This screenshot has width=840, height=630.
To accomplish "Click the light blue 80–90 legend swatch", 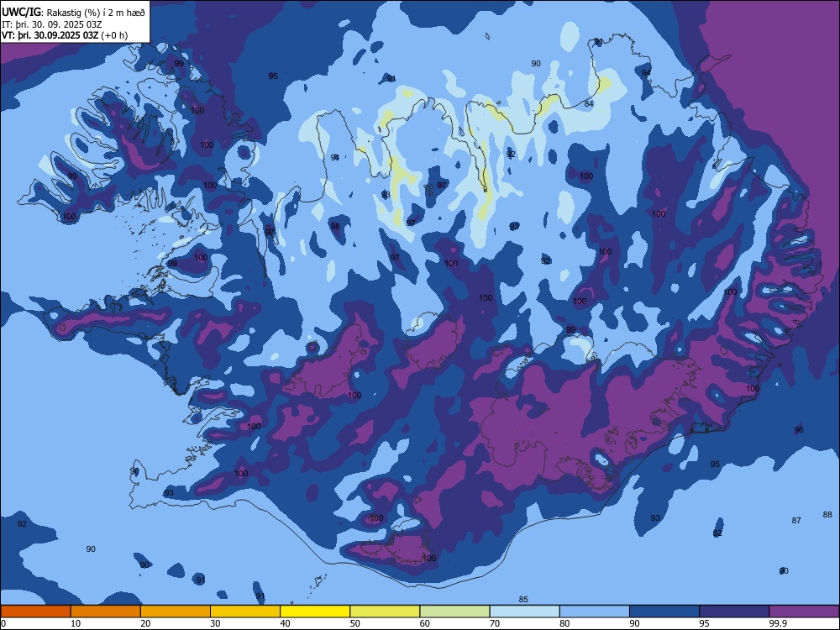I will point(595,612).
